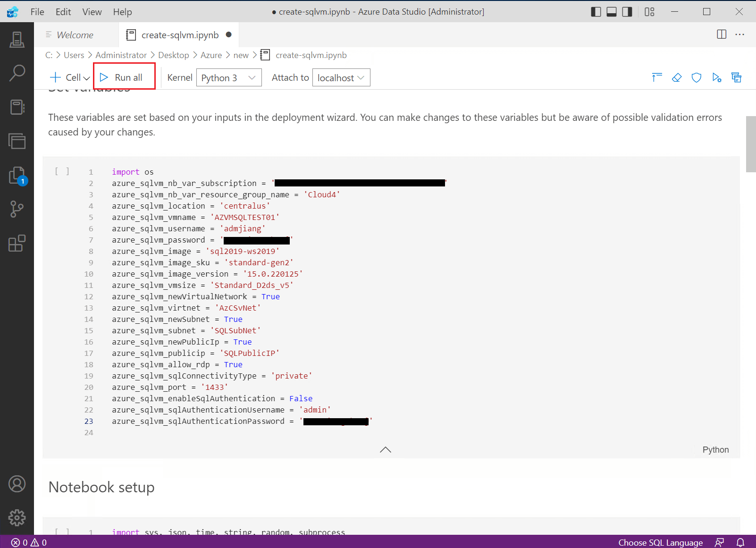Open the Manage gear menu
Image resolution: width=756 pixels, height=548 pixels.
click(x=17, y=518)
